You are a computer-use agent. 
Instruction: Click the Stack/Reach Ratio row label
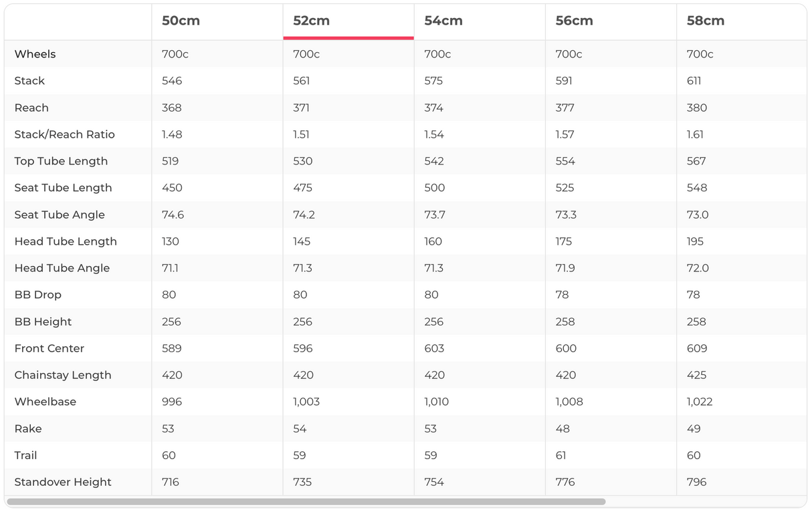65,134
